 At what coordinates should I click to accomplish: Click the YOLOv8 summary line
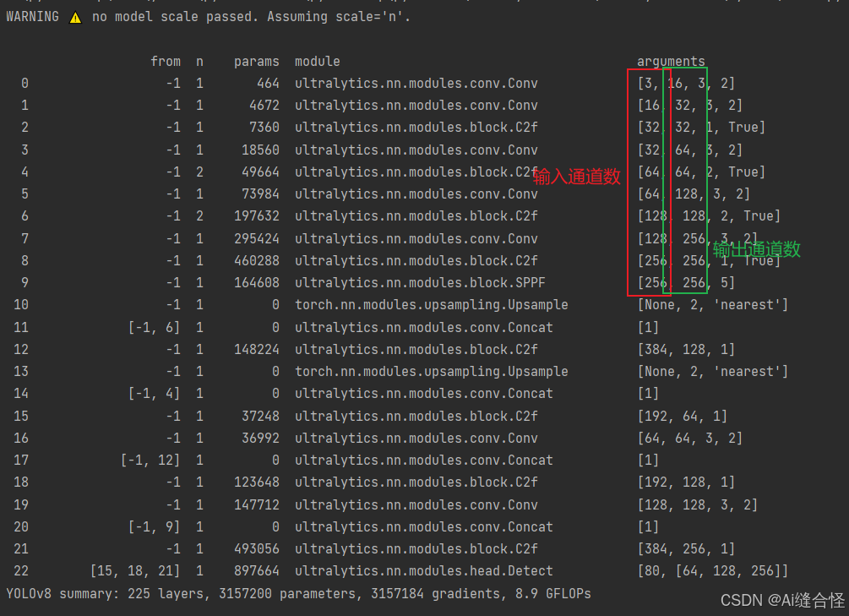(298, 593)
